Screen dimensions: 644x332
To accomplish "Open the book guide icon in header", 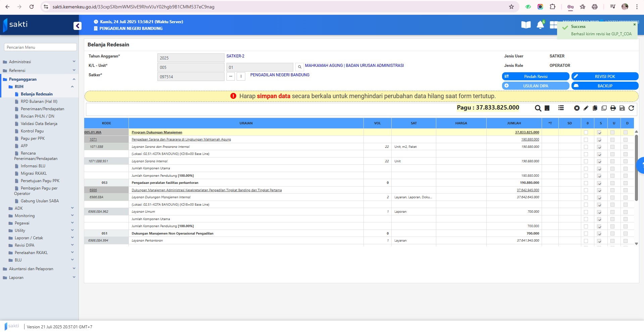I will 526,25.
